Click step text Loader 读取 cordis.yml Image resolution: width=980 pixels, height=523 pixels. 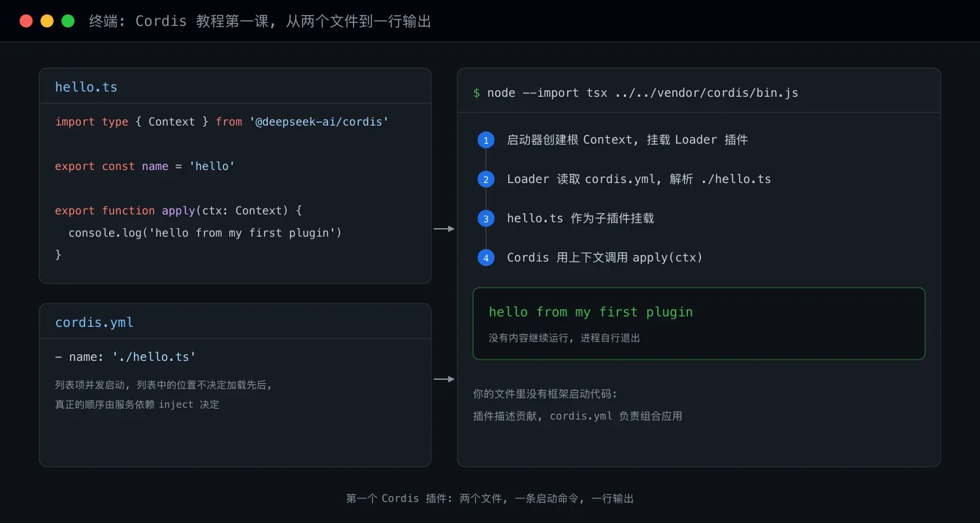point(639,179)
